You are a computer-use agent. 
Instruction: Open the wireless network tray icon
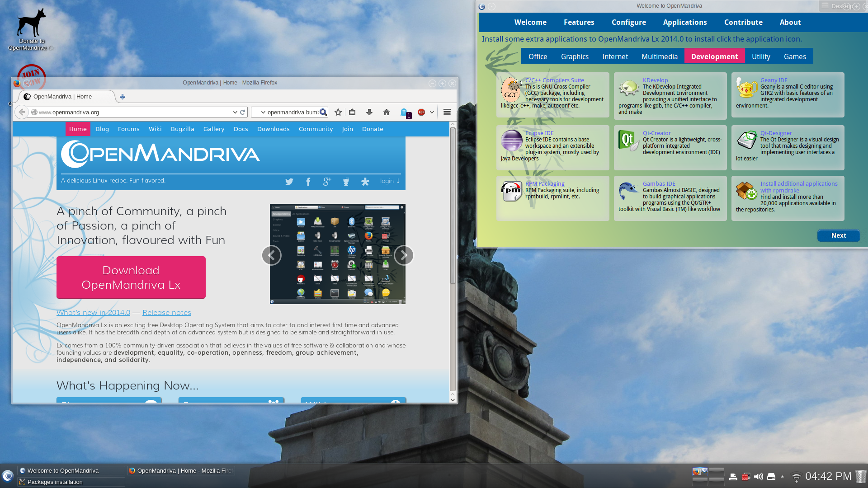click(797, 477)
